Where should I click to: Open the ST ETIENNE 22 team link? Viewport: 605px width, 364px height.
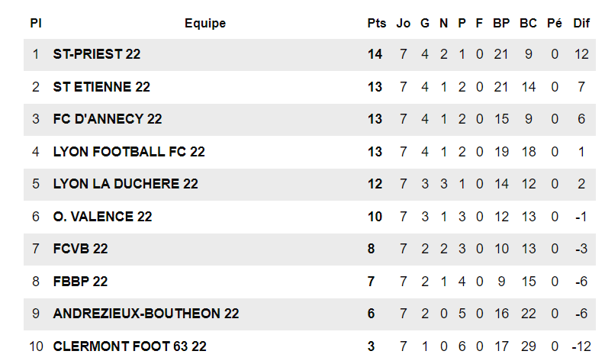coord(101,87)
